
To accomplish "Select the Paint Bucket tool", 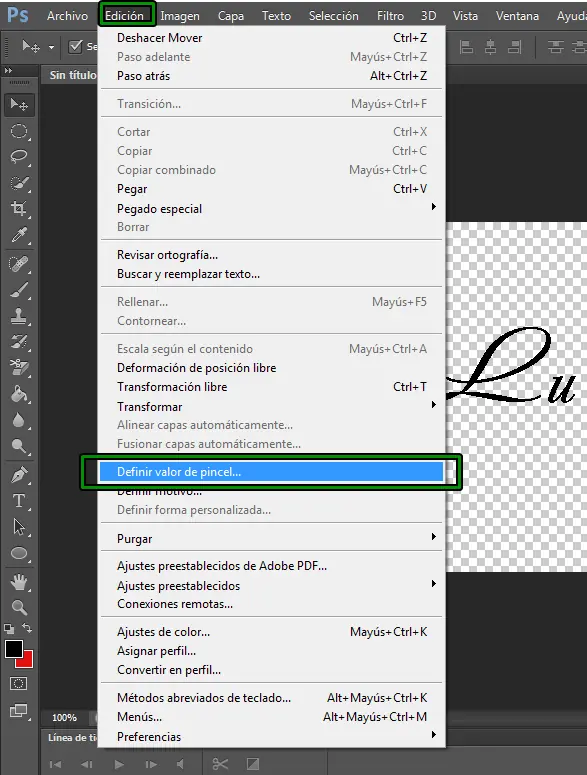I will [19, 394].
